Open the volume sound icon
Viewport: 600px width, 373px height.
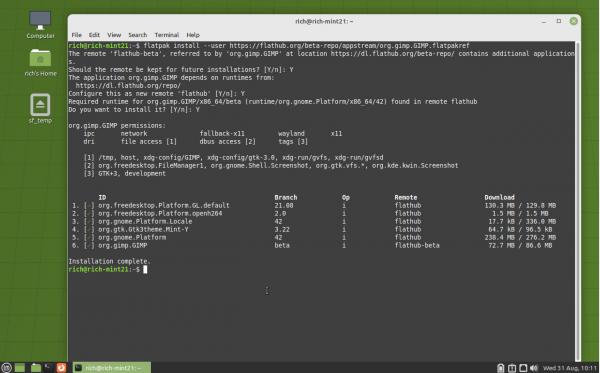(534, 368)
